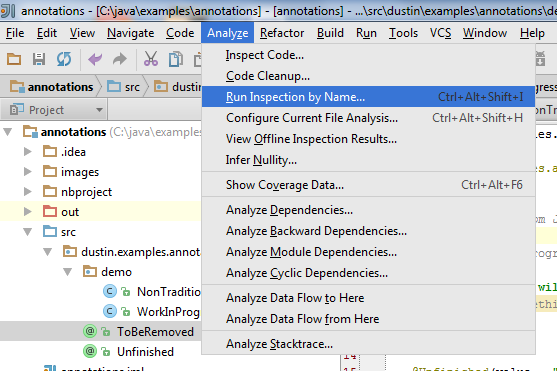Expand the .idea folder node
This screenshot has width=557, height=371.
click(28, 152)
